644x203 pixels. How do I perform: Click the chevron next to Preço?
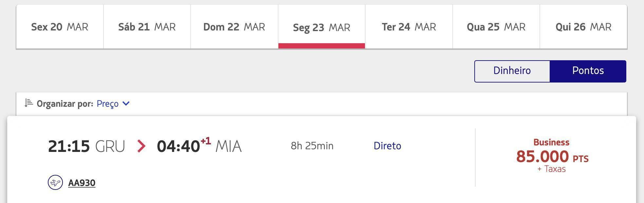point(126,104)
